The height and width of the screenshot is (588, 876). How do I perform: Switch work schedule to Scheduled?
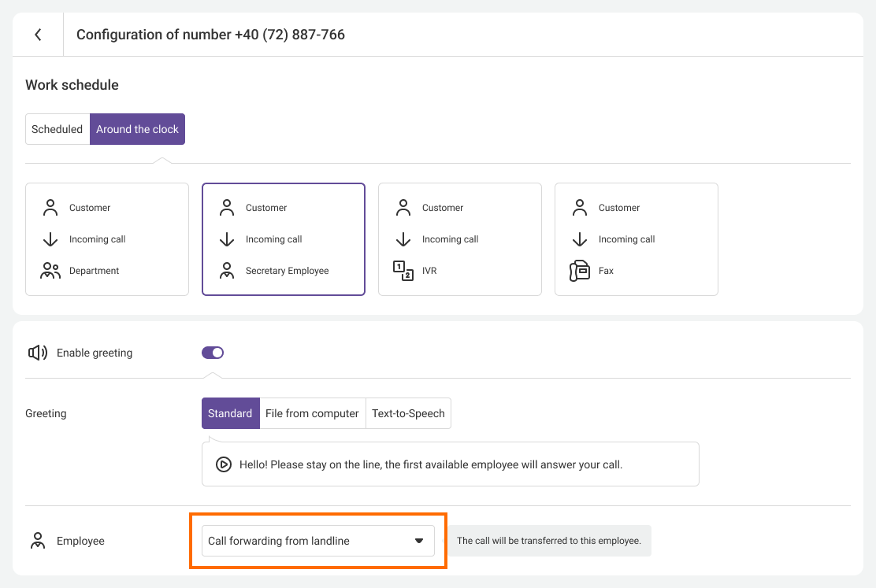click(x=58, y=129)
